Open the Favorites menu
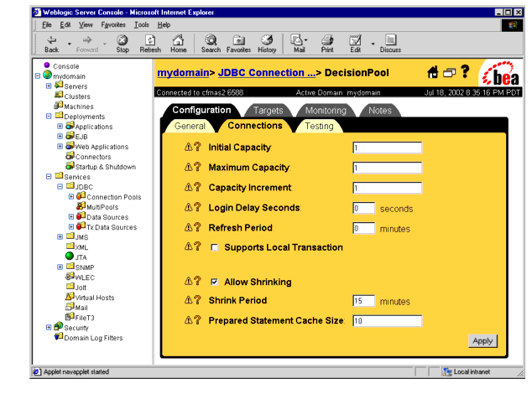532x394 pixels. click(113, 25)
